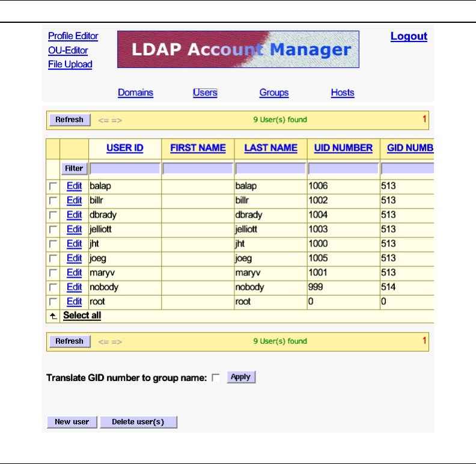Open the Users tab
This screenshot has width=476, height=464.
[x=205, y=93]
